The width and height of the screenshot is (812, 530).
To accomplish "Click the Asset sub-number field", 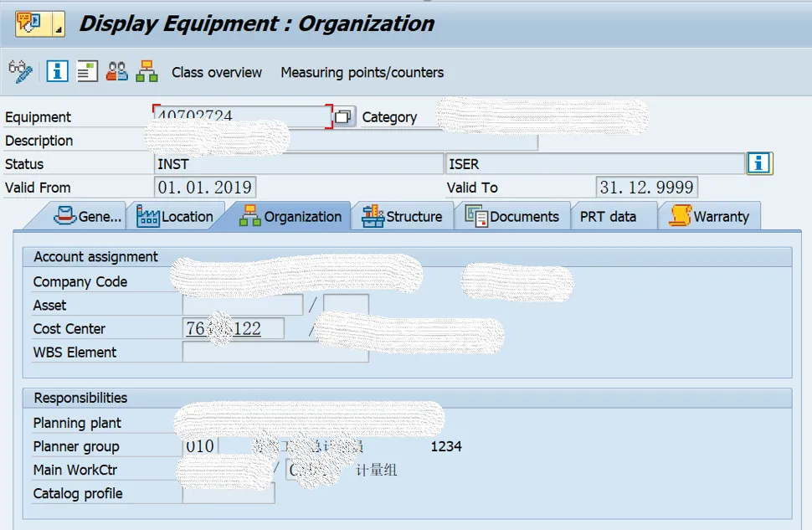I will click(346, 305).
